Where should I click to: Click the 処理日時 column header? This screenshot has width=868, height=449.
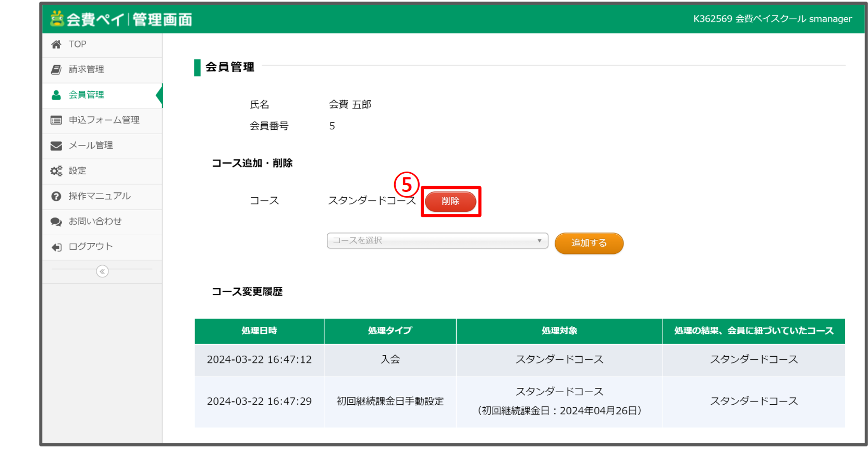click(x=259, y=331)
